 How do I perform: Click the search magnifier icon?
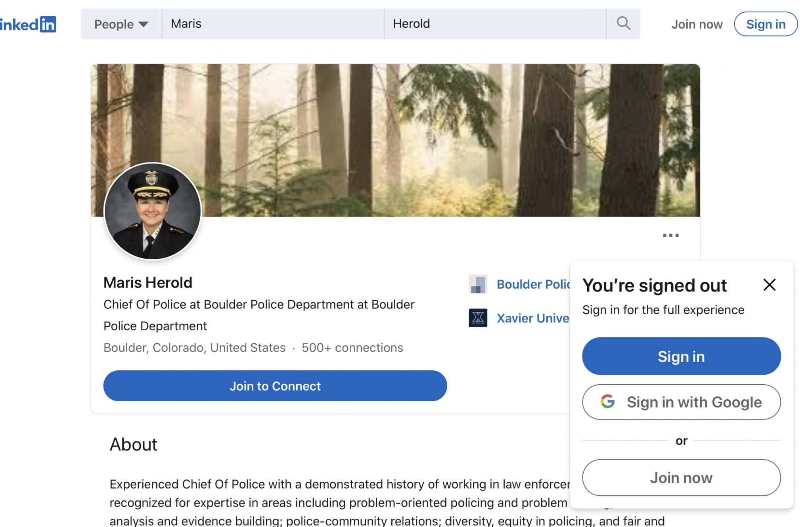[623, 24]
